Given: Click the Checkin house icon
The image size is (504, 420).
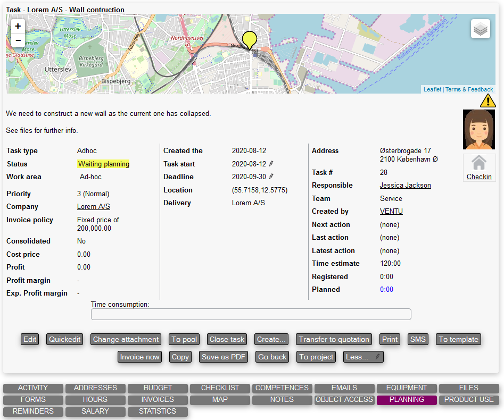Looking at the screenshot, I should click(479, 163).
